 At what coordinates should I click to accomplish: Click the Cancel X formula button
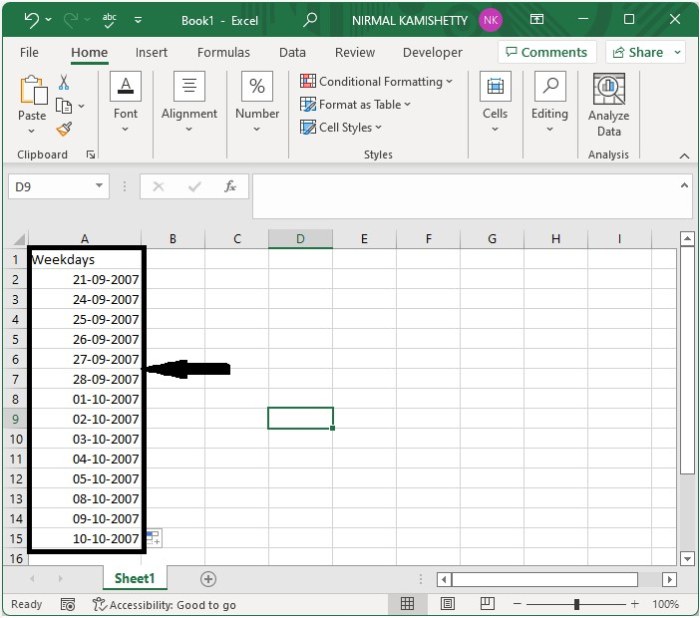[158, 187]
